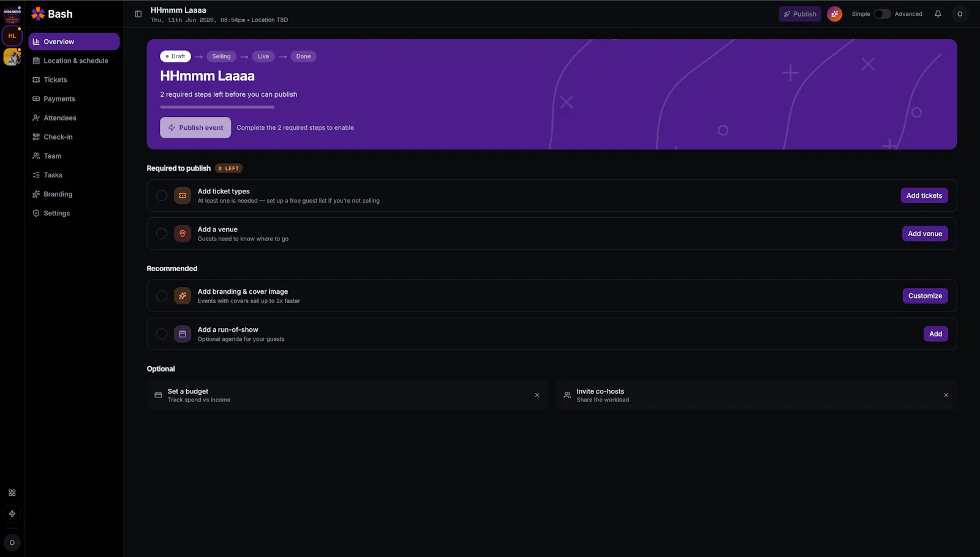Click the Add venue button
The image size is (980, 557).
click(x=925, y=234)
